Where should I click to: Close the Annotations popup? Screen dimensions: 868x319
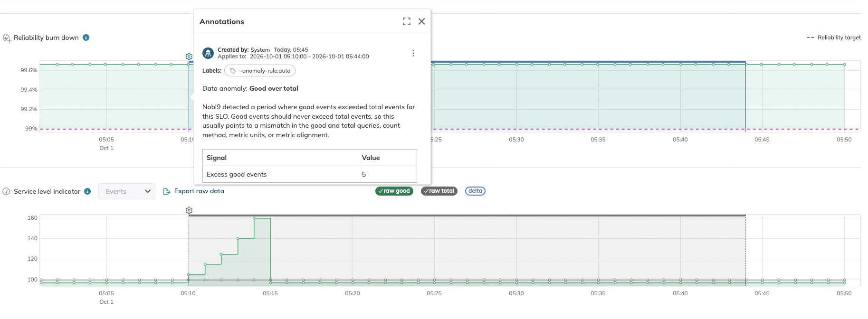click(x=421, y=21)
